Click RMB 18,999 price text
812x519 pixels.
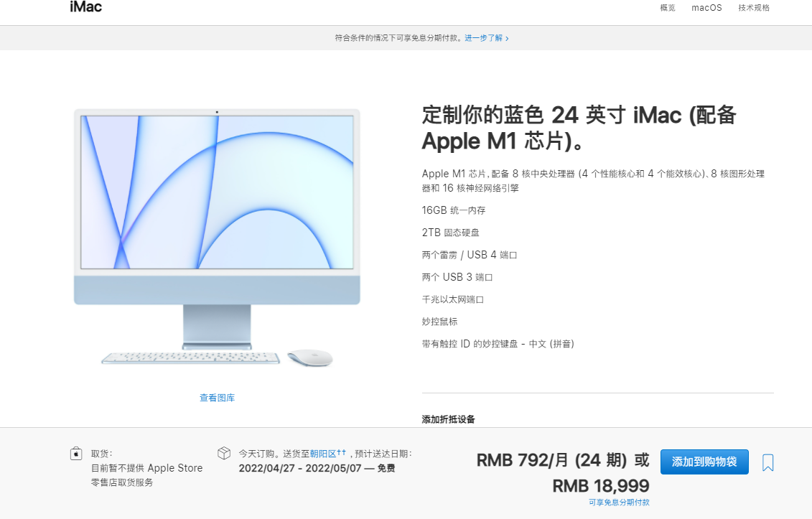[x=601, y=486]
